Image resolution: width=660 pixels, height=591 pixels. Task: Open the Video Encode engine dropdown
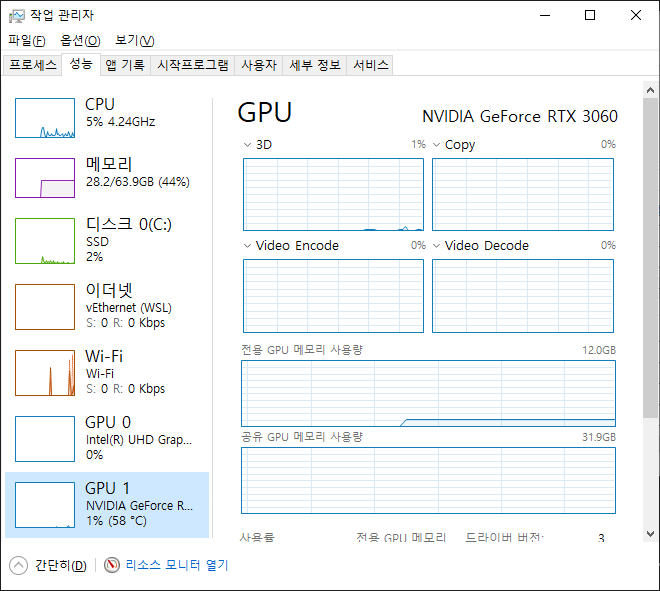248,245
